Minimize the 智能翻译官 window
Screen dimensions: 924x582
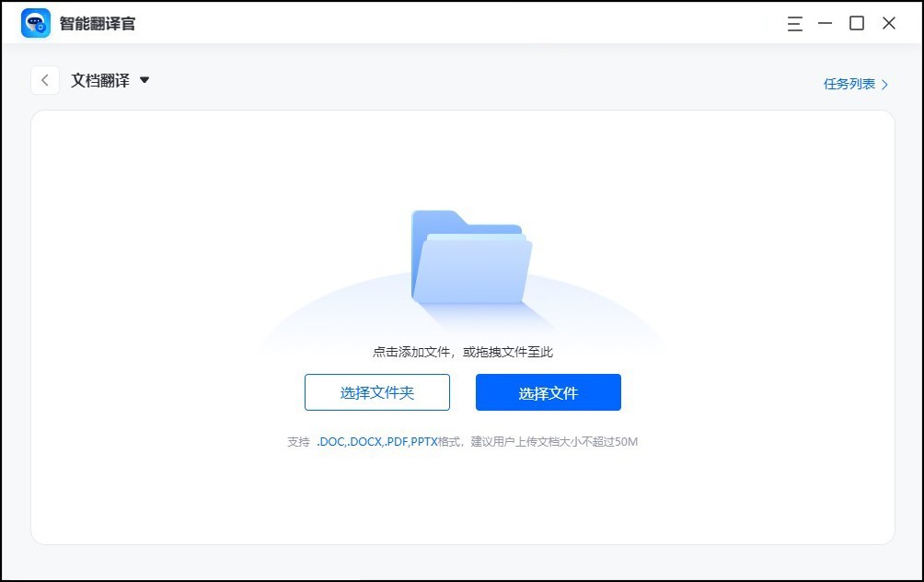pyautogui.click(x=825, y=23)
